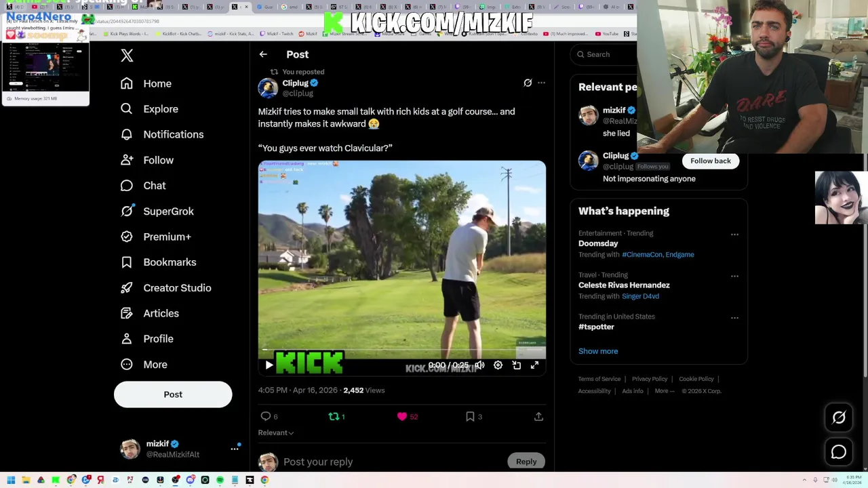The width and height of the screenshot is (868, 488).
Task: Click the SuperGrok icon in sidebar
Action: click(127, 211)
